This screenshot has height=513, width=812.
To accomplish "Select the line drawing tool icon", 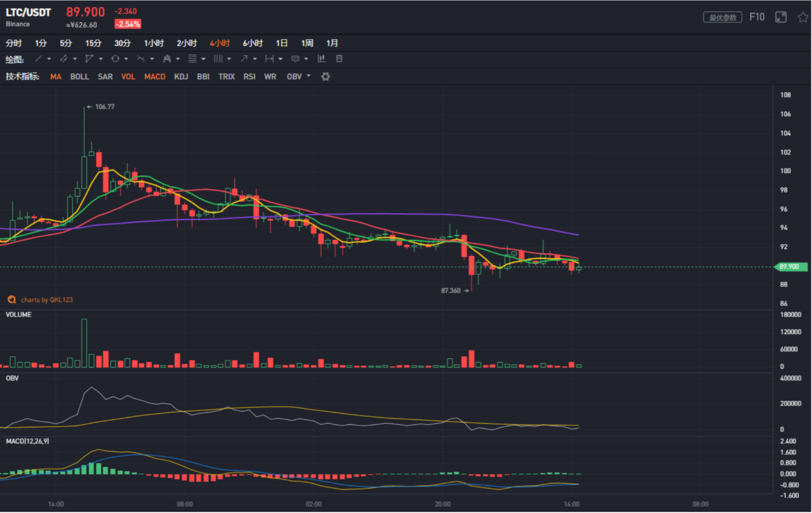I will click(x=38, y=59).
